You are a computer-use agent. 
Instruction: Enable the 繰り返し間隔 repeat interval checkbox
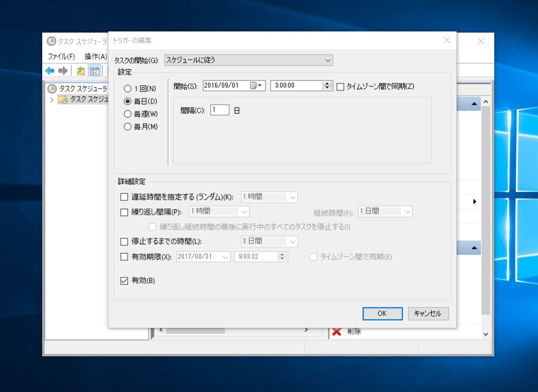click(x=124, y=212)
